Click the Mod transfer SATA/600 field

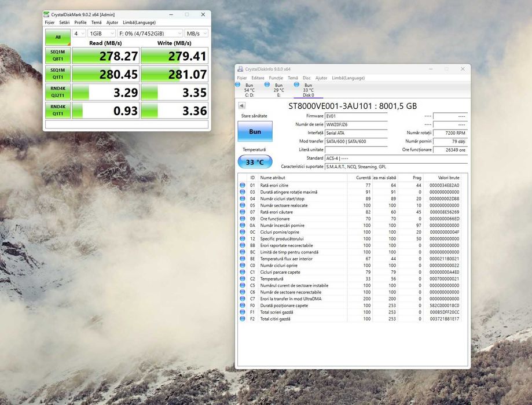(356, 141)
